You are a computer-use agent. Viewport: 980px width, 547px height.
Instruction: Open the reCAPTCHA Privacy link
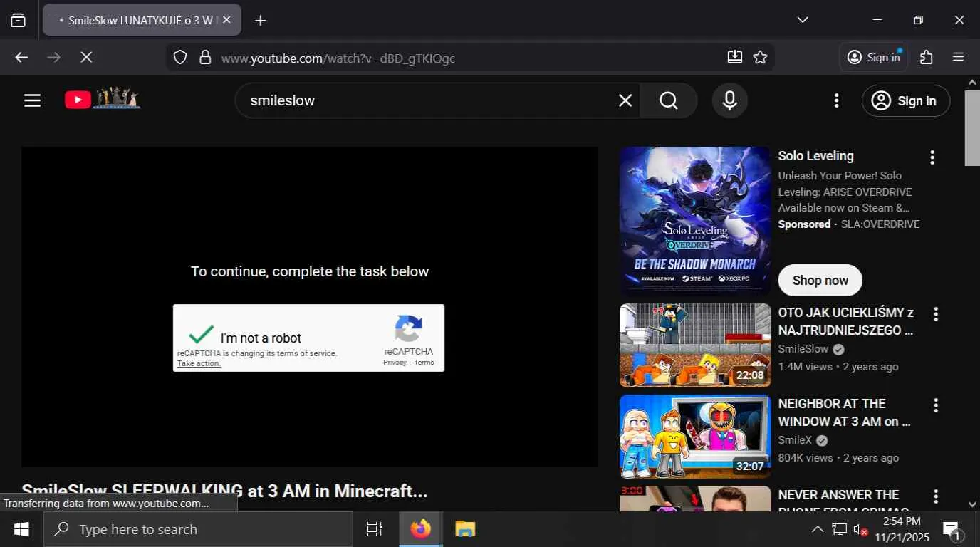pyautogui.click(x=395, y=363)
